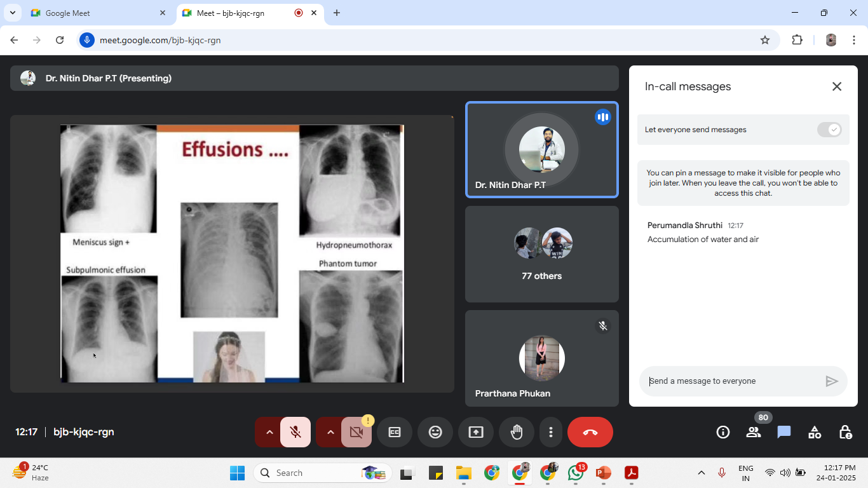The height and width of the screenshot is (488, 868).
Task: Select Prarthana Phukan's video tile
Action: coord(542,358)
